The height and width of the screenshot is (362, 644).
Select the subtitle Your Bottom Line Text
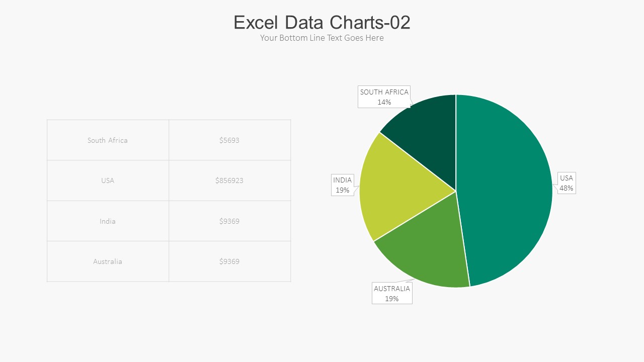point(321,38)
